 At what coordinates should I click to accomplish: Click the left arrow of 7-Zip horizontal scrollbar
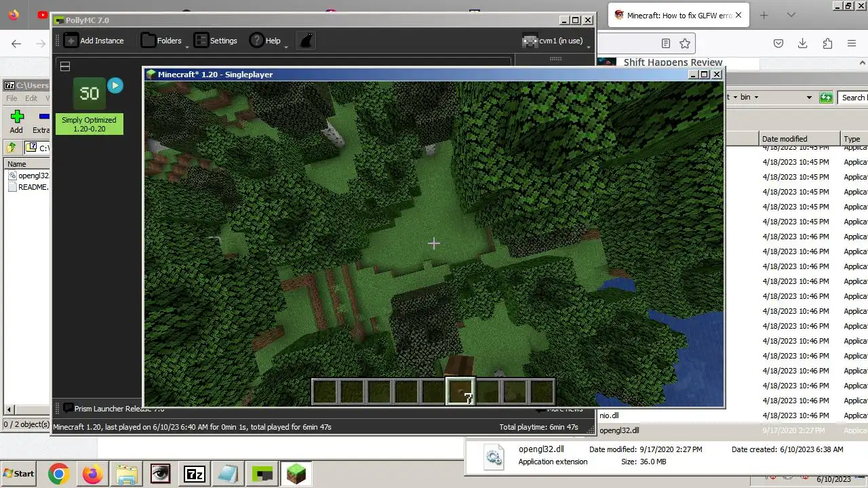click(x=9, y=409)
